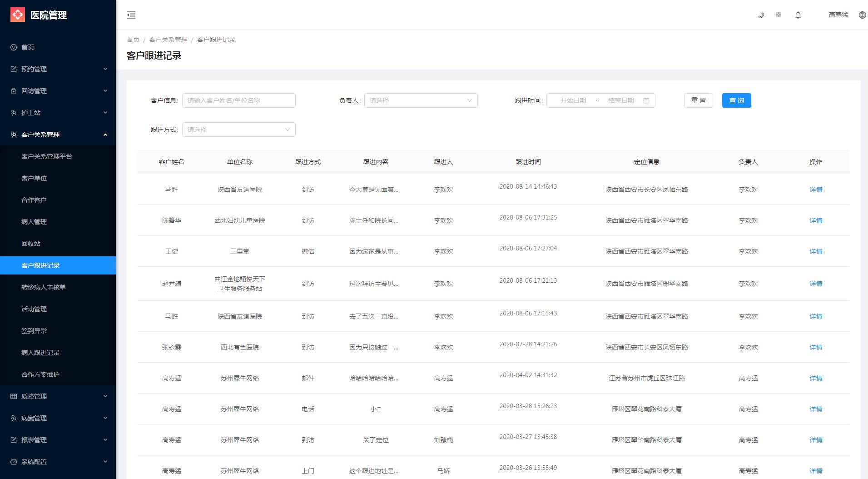
Task: Click 首页 in the breadcrumb
Action: (x=133, y=40)
